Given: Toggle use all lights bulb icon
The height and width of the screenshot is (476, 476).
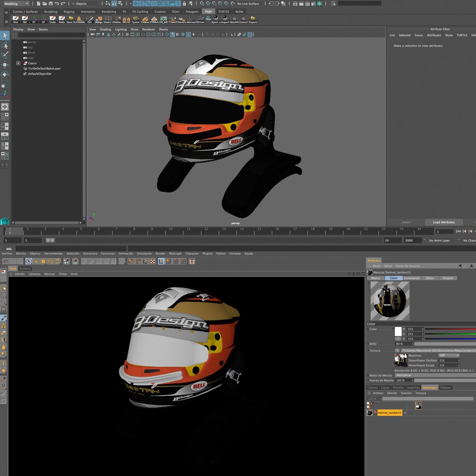Looking at the screenshot, I should click(193, 35).
